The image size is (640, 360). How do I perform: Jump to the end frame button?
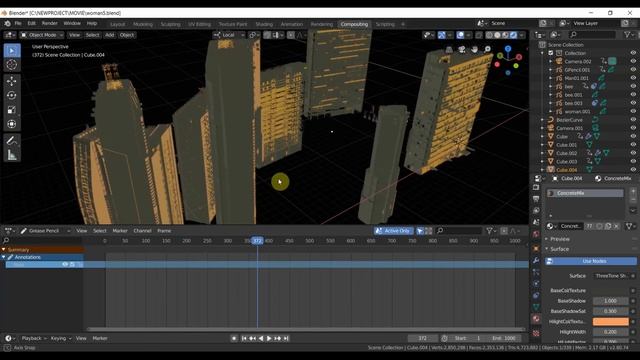[x=286, y=338]
